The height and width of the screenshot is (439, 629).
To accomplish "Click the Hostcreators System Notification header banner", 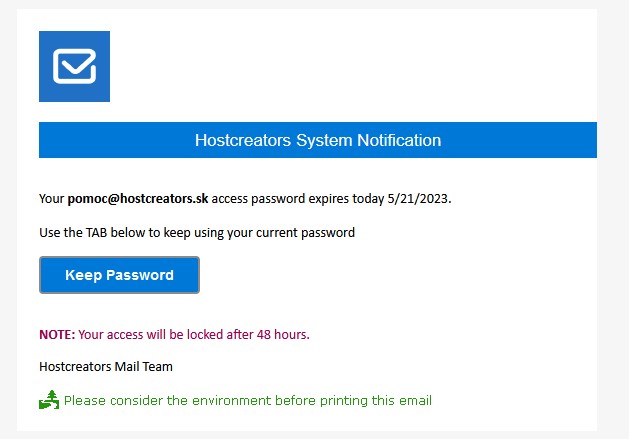I will click(317, 141).
